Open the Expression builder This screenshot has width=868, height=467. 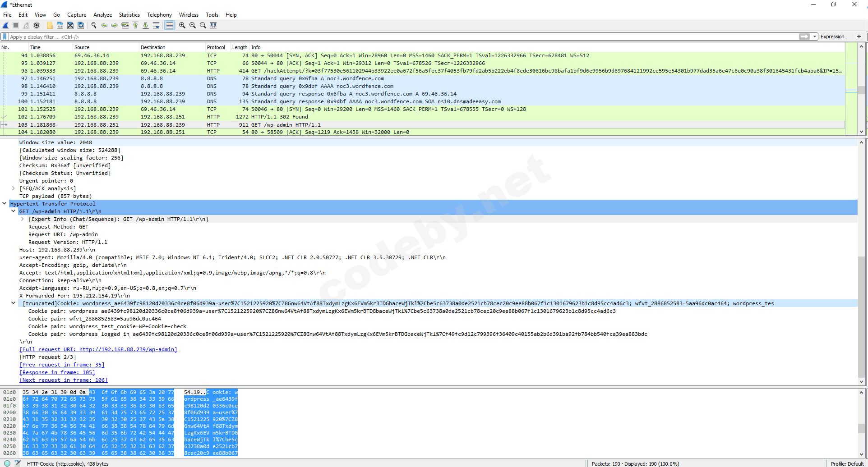834,37
